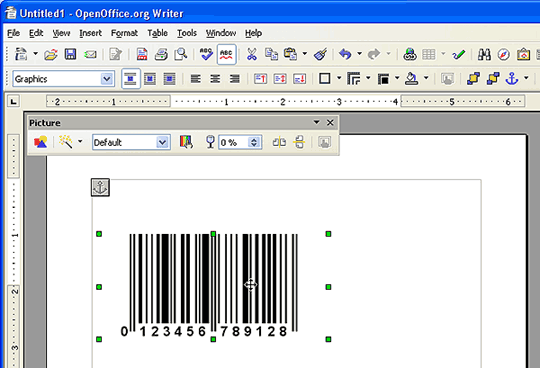
Task: Open the File menu
Action: [x=13, y=33]
